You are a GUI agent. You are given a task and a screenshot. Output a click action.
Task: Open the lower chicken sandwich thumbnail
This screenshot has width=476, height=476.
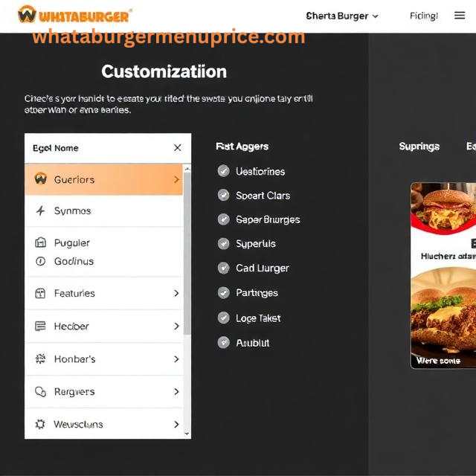click(x=443, y=318)
